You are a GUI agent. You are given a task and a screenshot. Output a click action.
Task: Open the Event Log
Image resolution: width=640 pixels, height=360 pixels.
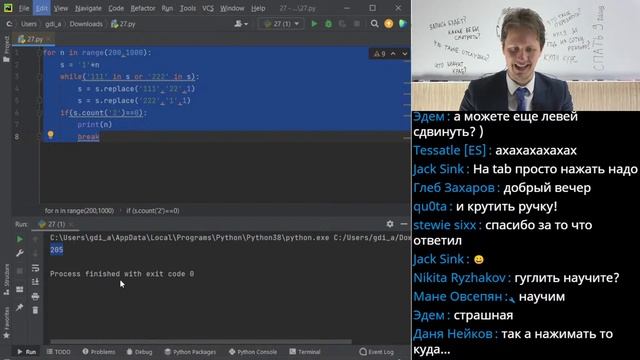click(377, 352)
